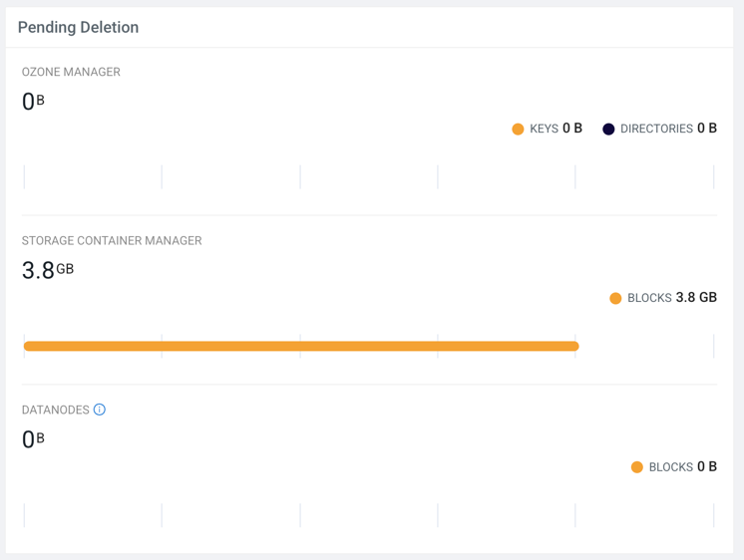Click the Datanodes 0 B total value

click(33, 439)
